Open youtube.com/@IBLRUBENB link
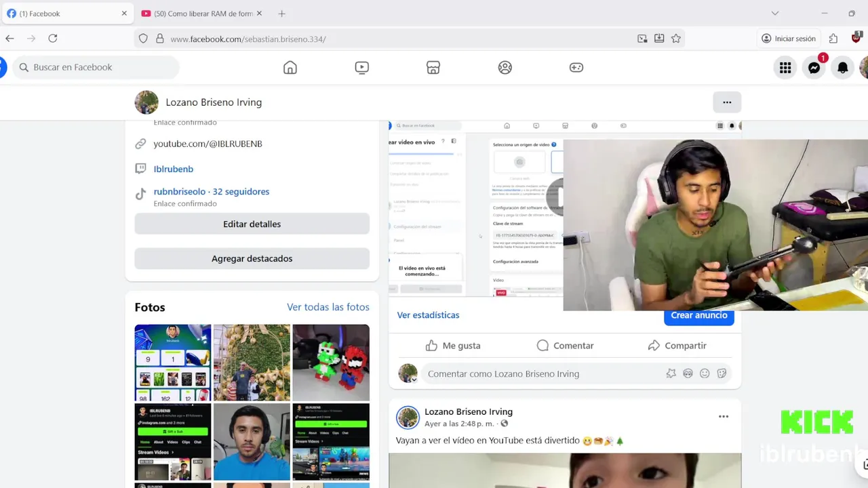 (208, 144)
